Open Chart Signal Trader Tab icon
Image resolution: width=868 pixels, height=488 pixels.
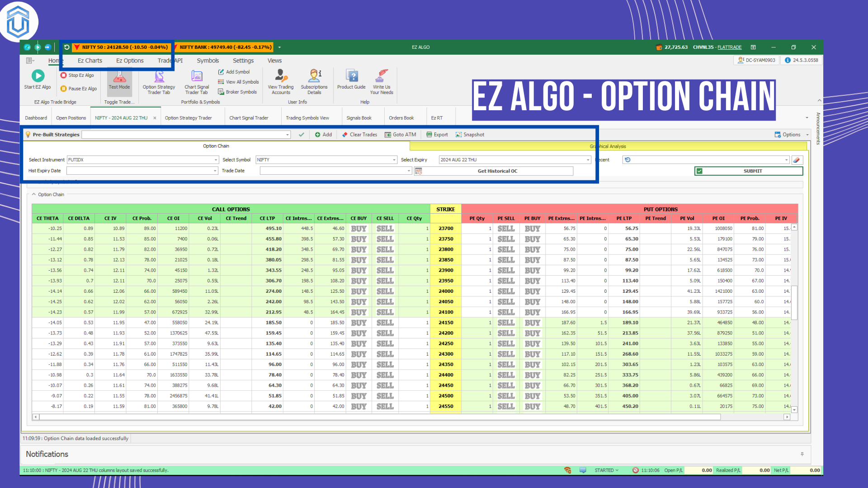click(197, 76)
